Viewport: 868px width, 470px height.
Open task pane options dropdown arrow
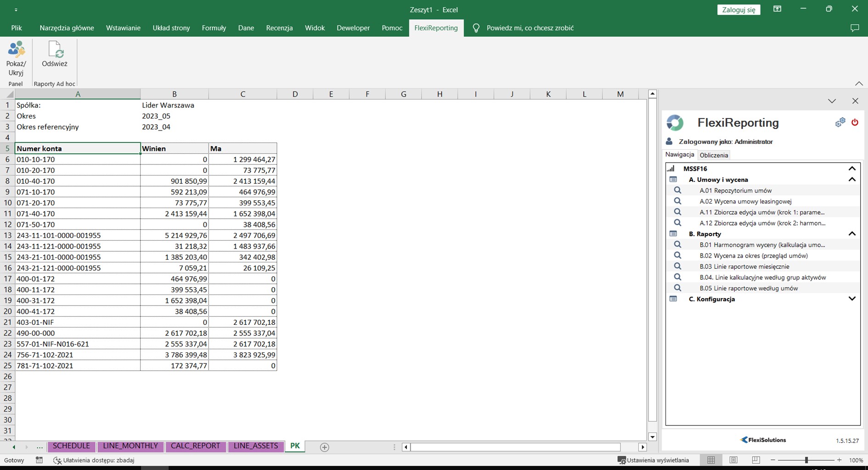[x=832, y=101]
